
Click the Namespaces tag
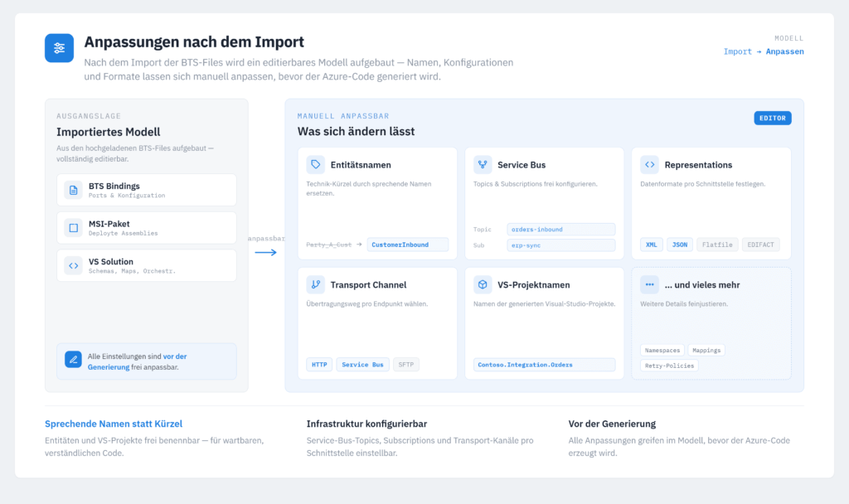coord(662,351)
